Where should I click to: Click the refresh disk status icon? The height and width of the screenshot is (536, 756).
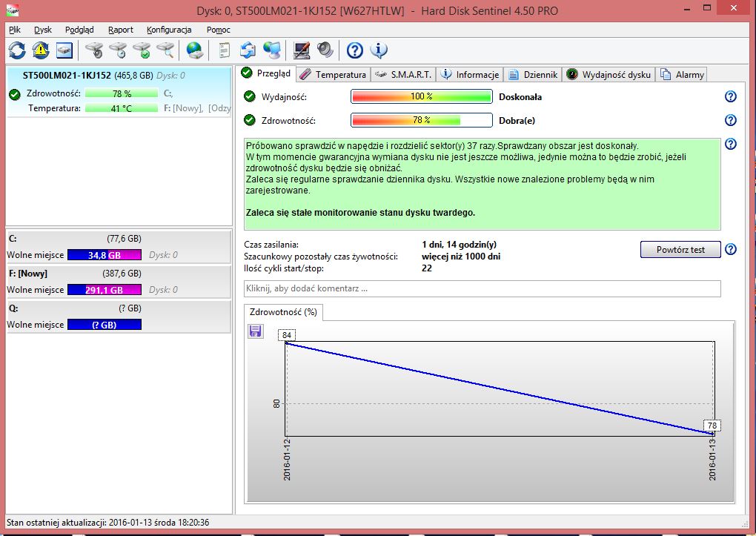[x=17, y=50]
